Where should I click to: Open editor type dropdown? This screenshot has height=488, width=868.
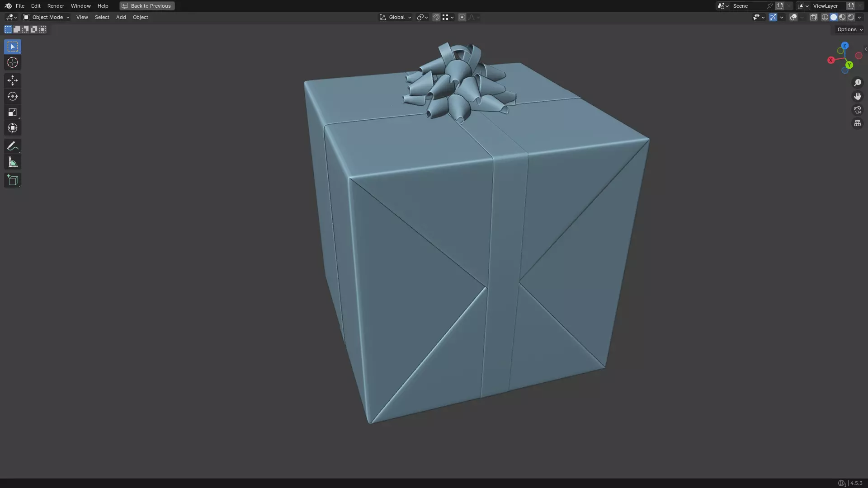click(x=11, y=17)
